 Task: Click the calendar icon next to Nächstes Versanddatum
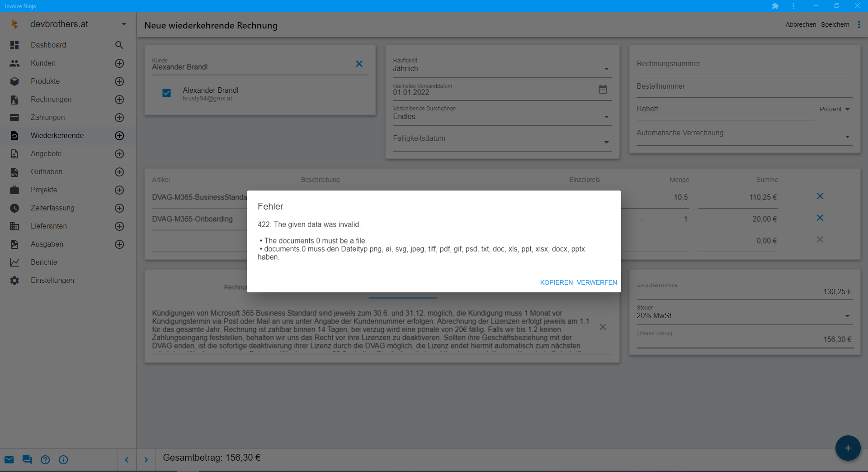tap(603, 89)
